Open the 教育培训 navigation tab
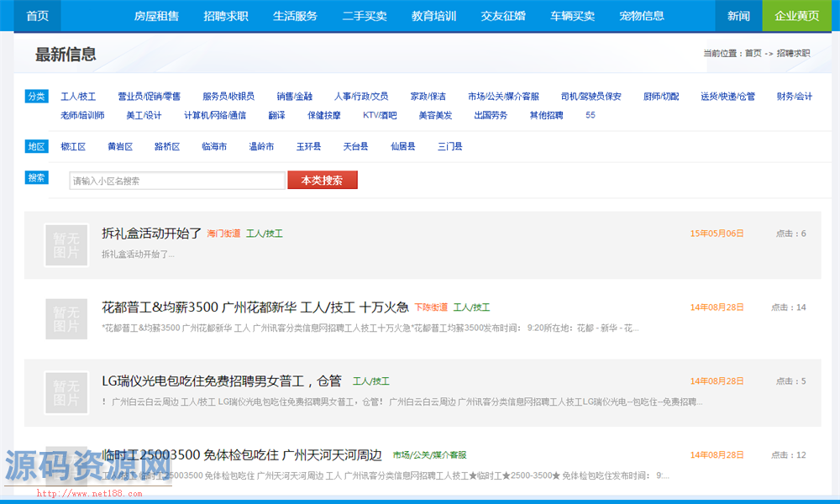Screen dimensions: 840x504 (x=434, y=16)
